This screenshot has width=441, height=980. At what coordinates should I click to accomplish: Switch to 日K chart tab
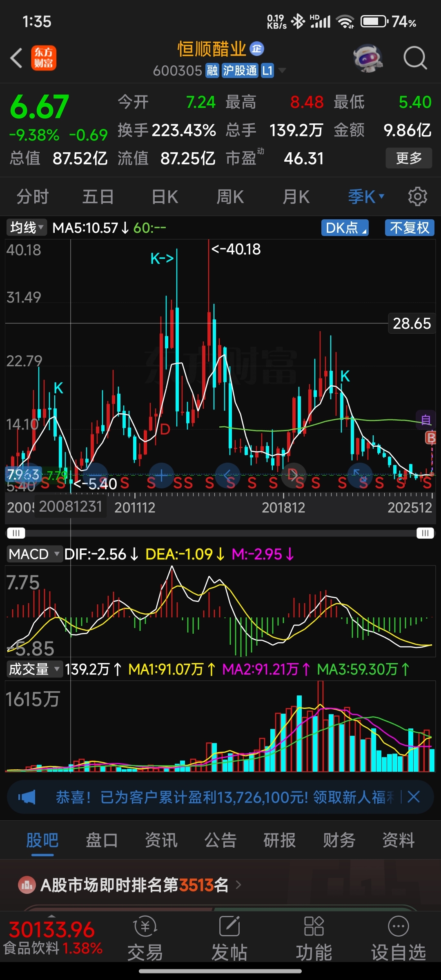(x=165, y=197)
